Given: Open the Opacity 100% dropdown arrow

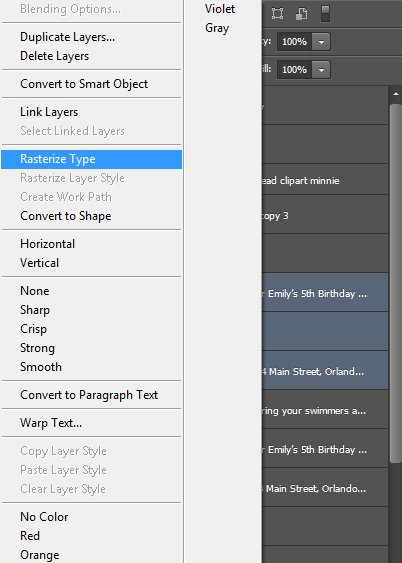Looking at the screenshot, I should tap(321, 42).
